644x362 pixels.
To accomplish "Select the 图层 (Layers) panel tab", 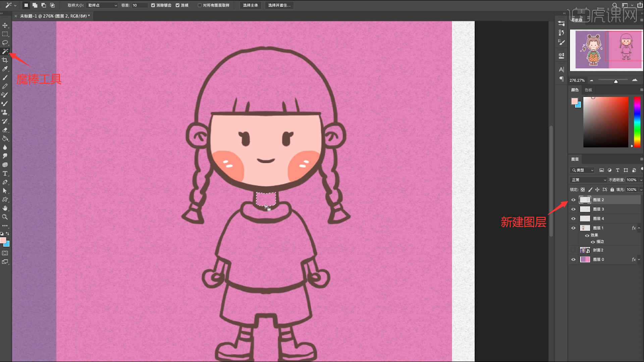I will [575, 159].
